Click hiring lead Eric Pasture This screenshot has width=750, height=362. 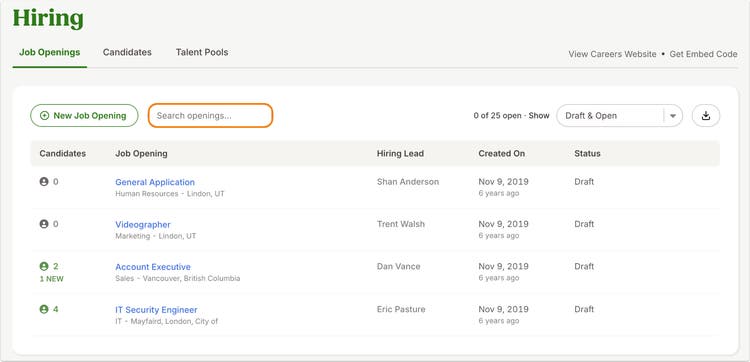point(401,309)
